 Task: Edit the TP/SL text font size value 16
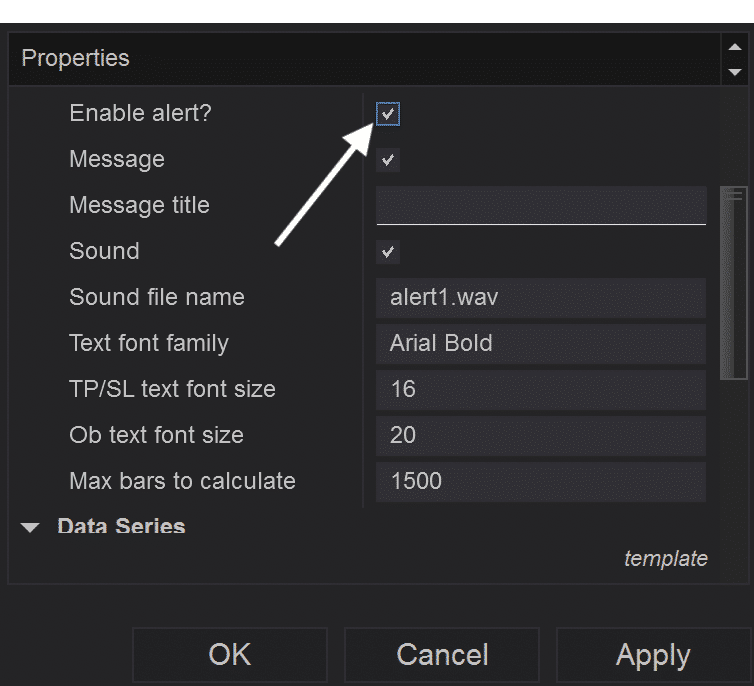(541, 389)
